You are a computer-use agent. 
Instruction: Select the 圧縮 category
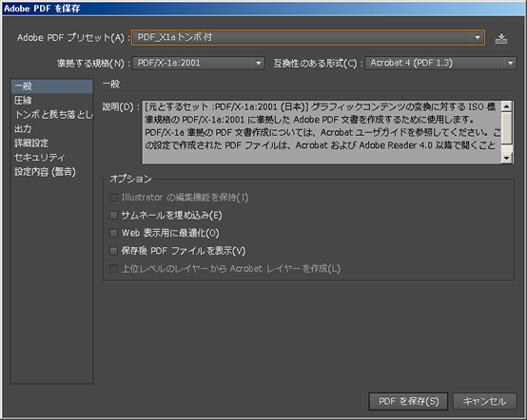(51, 101)
